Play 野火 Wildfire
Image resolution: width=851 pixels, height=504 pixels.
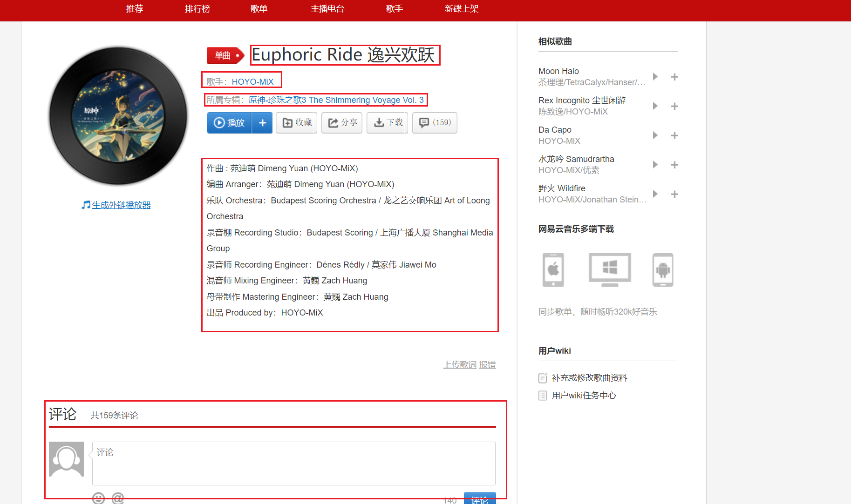pyautogui.click(x=655, y=194)
